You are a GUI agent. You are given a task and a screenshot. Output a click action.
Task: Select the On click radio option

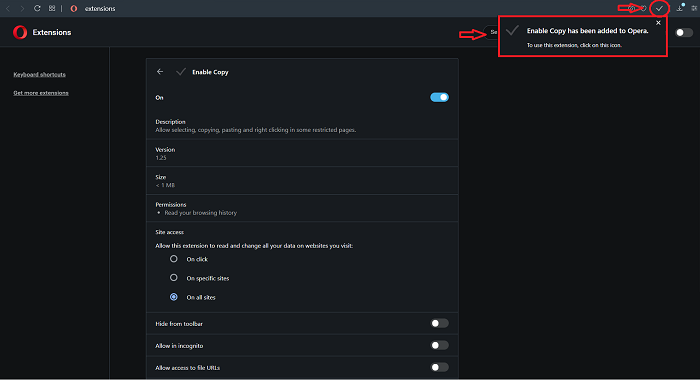[x=174, y=259]
